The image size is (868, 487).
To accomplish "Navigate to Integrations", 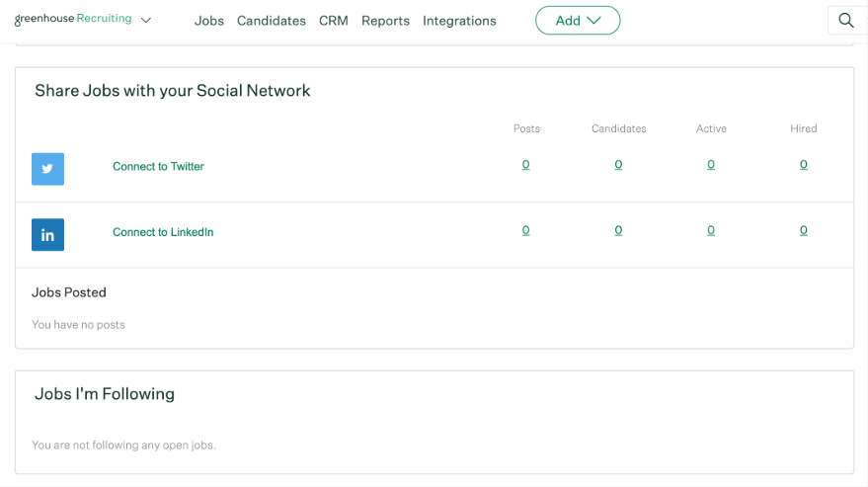I will click(x=459, y=21).
